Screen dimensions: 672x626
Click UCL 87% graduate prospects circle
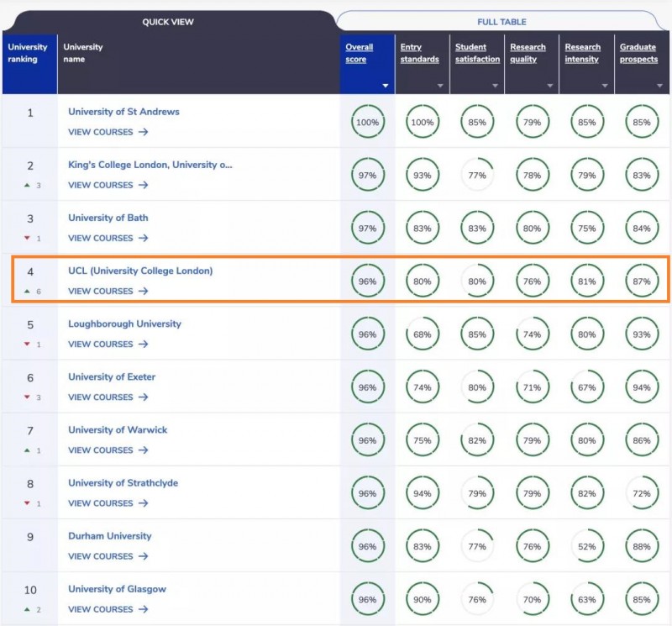point(642,281)
